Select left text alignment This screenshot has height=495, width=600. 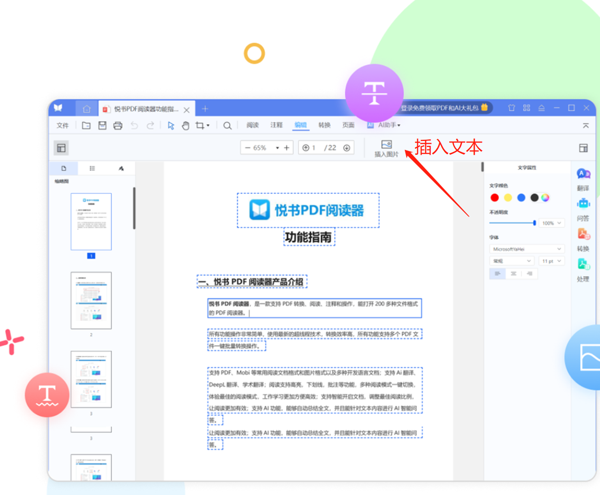pyautogui.click(x=497, y=273)
